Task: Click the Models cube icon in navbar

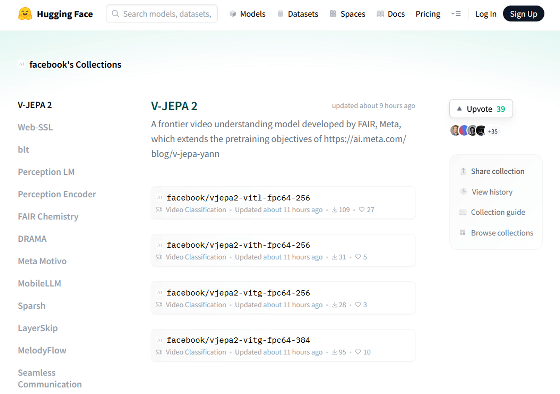Action: pos(233,14)
